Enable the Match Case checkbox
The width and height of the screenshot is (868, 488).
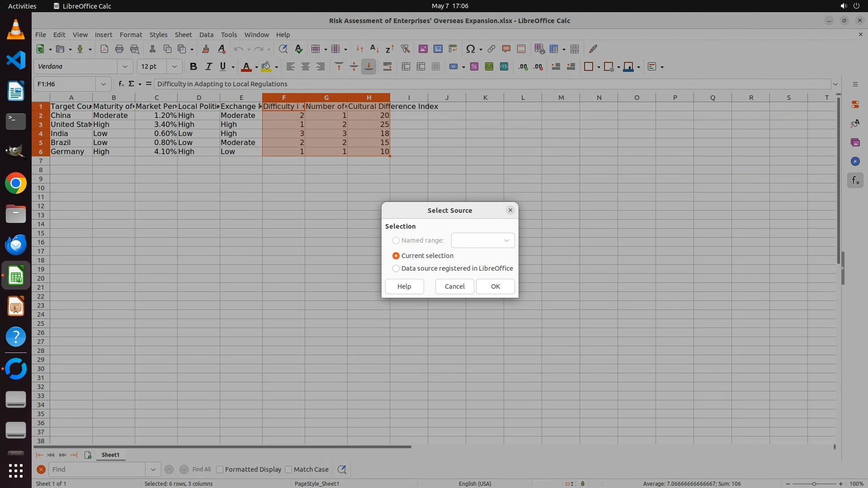288,469
